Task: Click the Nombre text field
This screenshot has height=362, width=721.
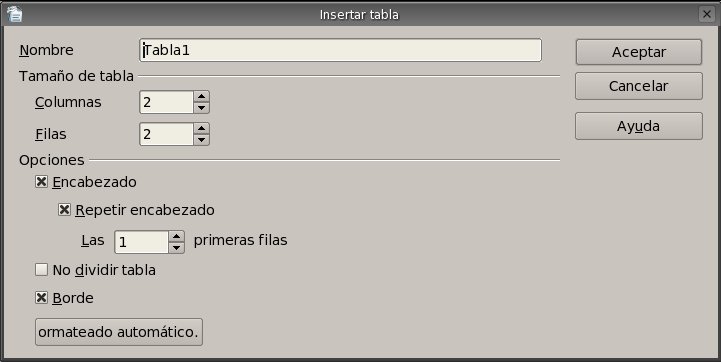Action: (340, 50)
